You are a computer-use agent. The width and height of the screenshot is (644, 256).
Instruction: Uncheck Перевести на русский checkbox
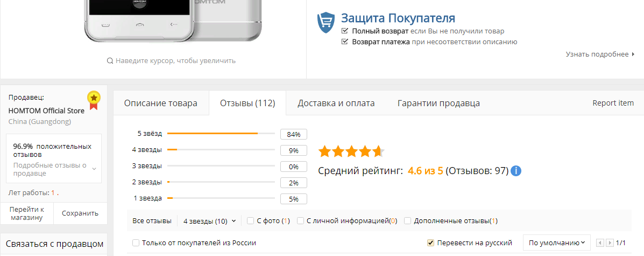click(x=430, y=243)
